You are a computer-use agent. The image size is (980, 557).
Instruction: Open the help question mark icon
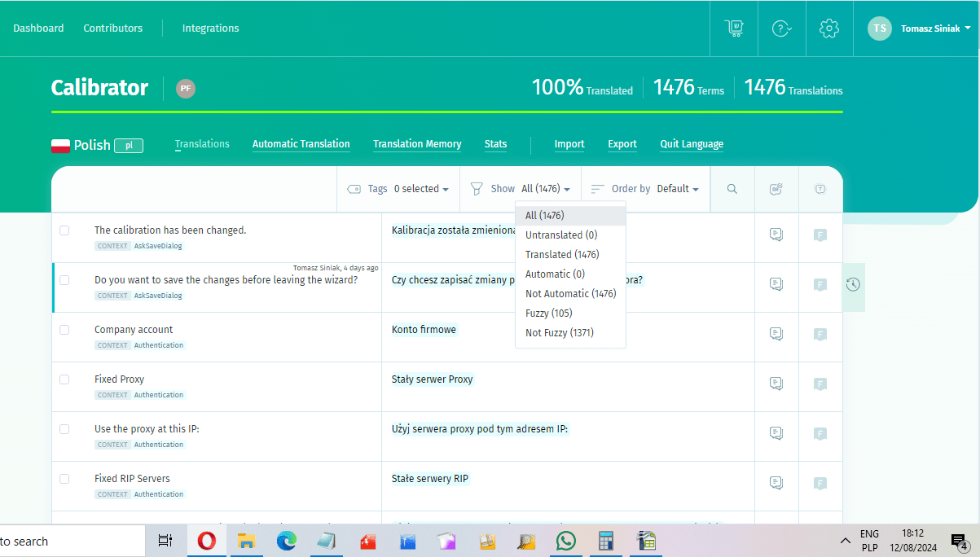click(781, 29)
